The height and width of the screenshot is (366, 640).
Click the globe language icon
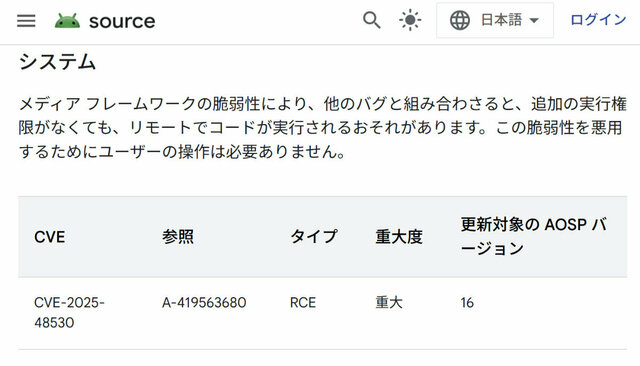coord(460,20)
